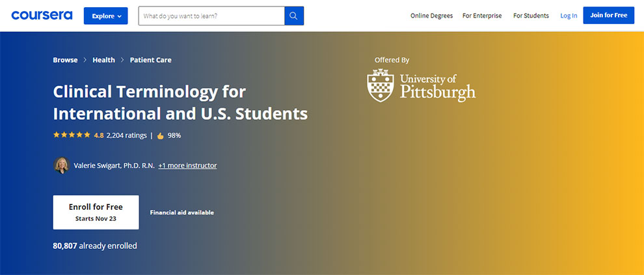The height and width of the screenshot is (275, 644).
Task: Click Join for Free button
Action: 608,15
